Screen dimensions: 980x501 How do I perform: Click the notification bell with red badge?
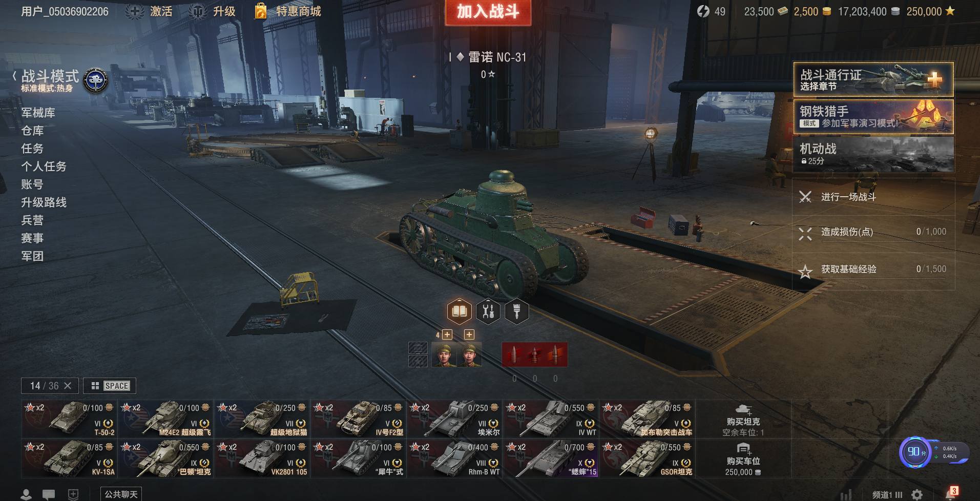point(951,493)
